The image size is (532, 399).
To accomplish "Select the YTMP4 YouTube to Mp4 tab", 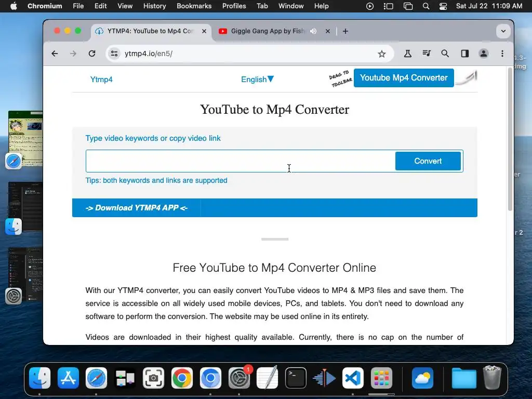I will pyautogui.click(x=151, y=31).
